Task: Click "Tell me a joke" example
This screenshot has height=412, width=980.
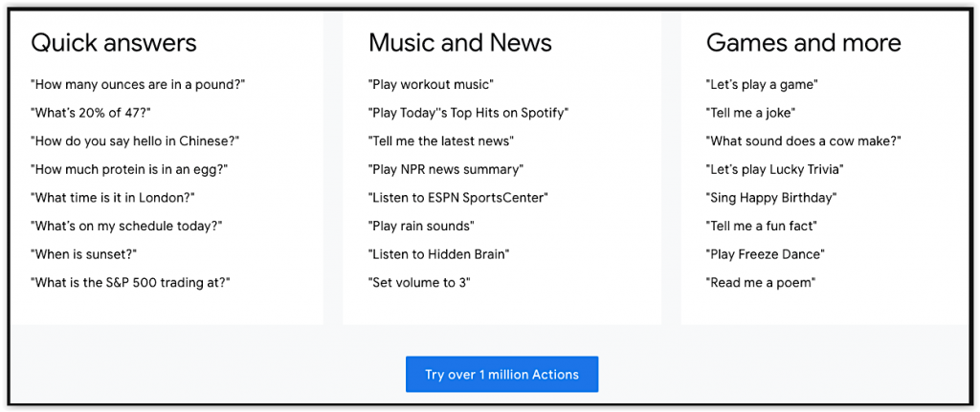Action: point(750,113)
